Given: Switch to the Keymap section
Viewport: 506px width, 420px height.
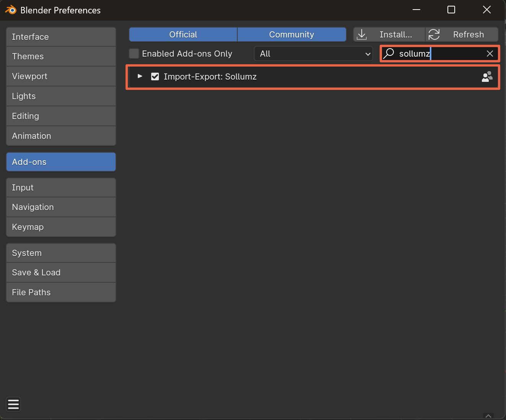Looking at the screenshot, I should pos(61,227).
